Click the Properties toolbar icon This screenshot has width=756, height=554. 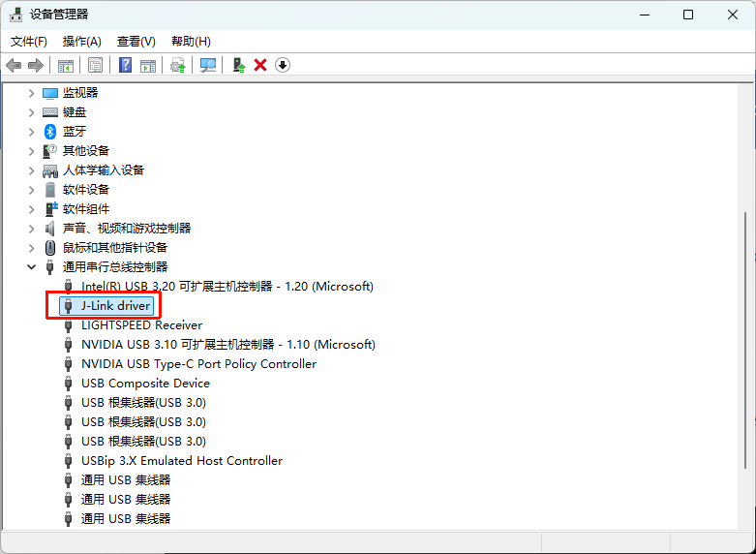[x=95, y=65]
